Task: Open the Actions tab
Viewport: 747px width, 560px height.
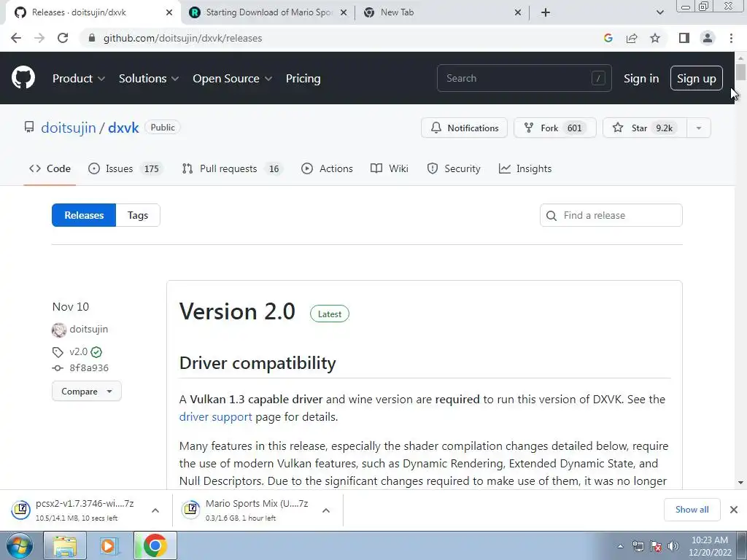Action: 327,168
